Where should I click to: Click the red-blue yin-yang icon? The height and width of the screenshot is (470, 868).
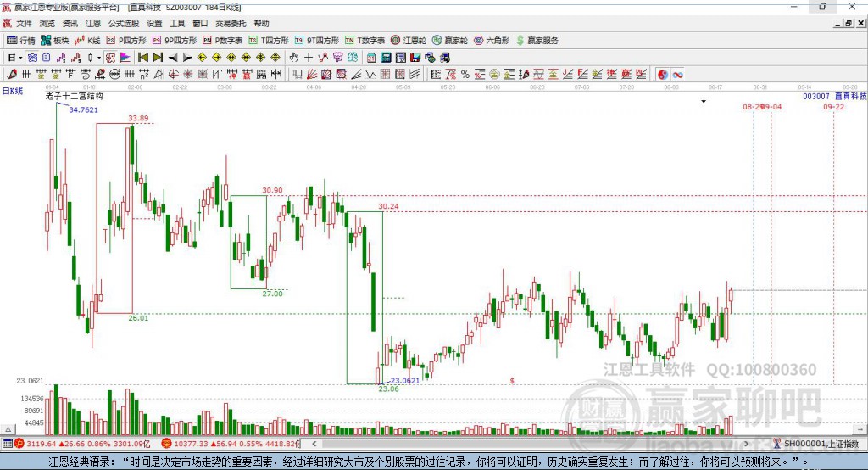coord(663,75)
